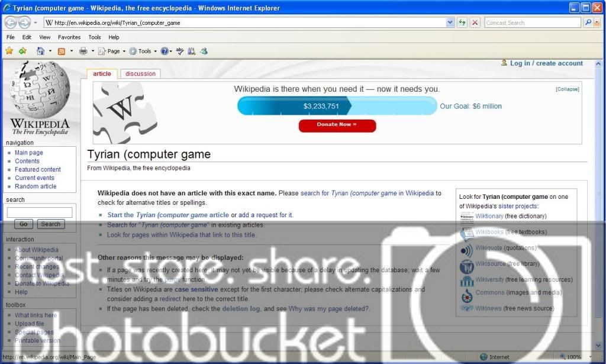Screen dimensions: 606x364
Task: Click the Collapse link in the banner
Action: (x=568, y=89)
